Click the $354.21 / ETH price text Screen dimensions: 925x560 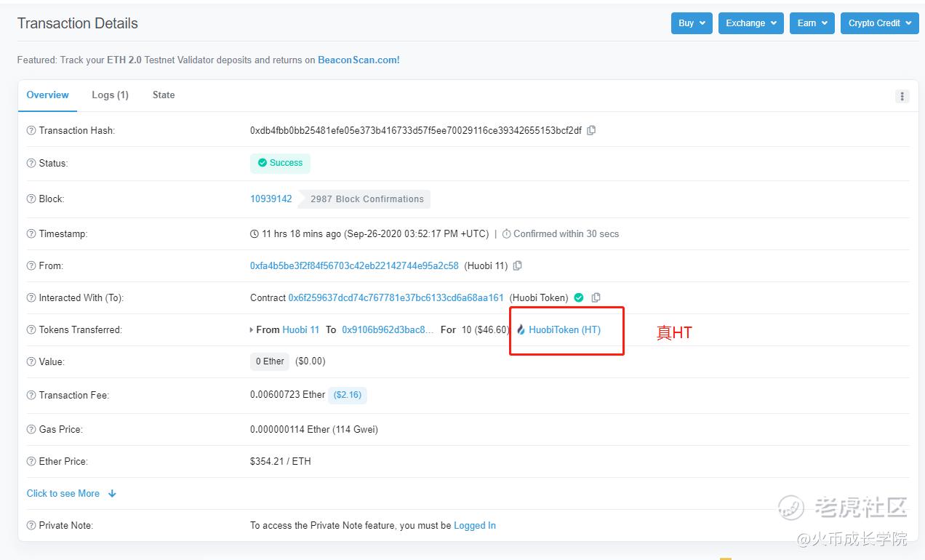pyautogui.click(x=281, y=461)
